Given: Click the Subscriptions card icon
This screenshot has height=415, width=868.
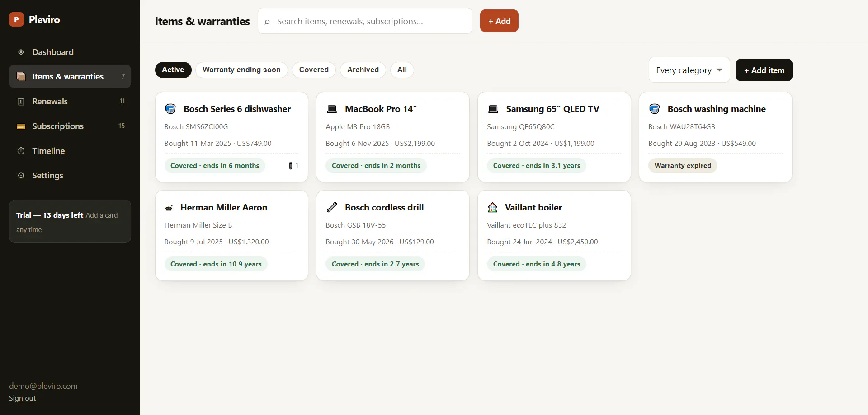Looking at the screenshot, I should point(21,126).
